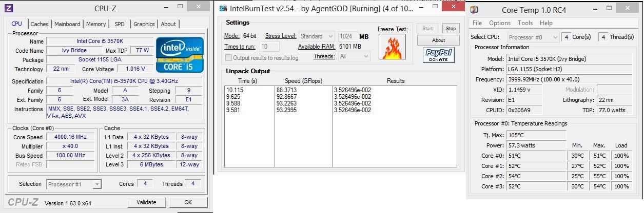
Task: Click the CPU-Z Cores count field
Action: tap(145, 183)
